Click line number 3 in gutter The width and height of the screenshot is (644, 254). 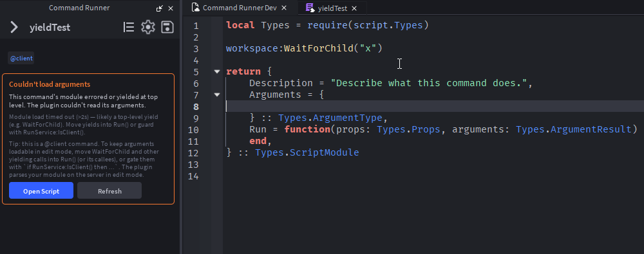click(x=196, y=49)
